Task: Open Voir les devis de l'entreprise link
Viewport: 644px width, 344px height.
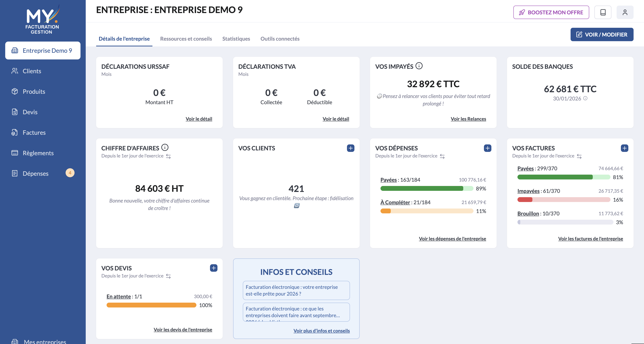Action: coord(183,330)
